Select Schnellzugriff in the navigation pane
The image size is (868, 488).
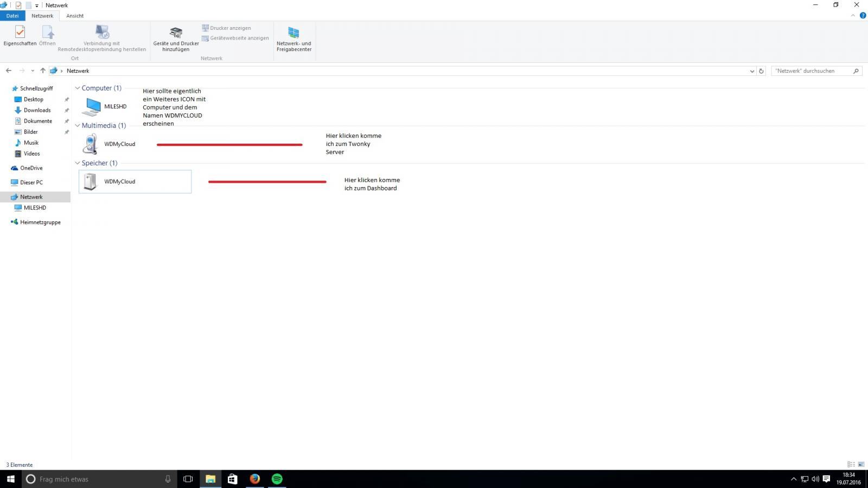pyautogui.click(x=36, y=88)
